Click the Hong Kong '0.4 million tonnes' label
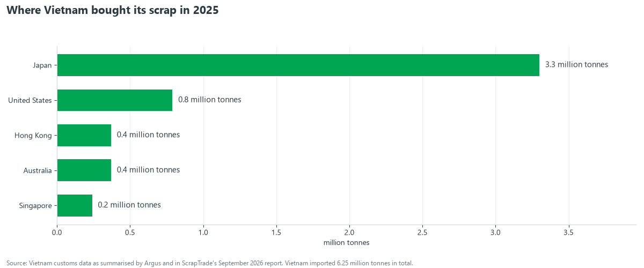Image resolution: width=644 pixels, height=268 pixels. pyautogui.click(x=149, y=135)
